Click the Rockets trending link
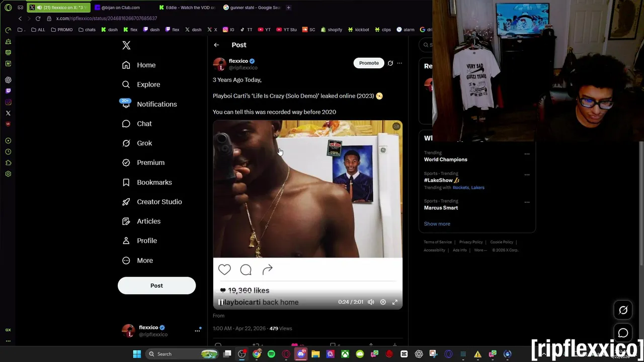The width and height of the screenshot is (644, 362). (x=460, y=188)
